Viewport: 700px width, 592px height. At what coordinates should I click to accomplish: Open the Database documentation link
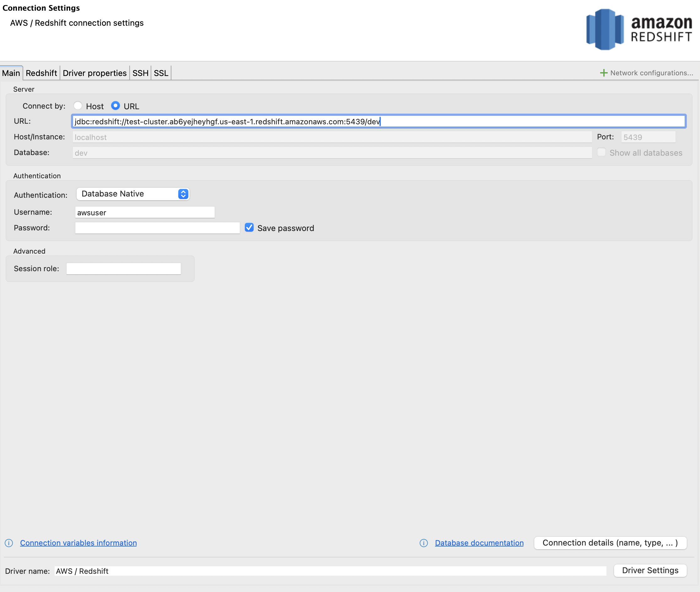coord(479,543)
